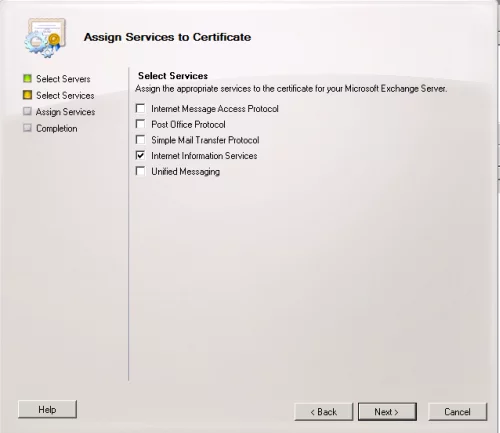Uncheck Internet Information Services checkbox
This screenshot has width=500, height=433.
(x=140, y=155)
